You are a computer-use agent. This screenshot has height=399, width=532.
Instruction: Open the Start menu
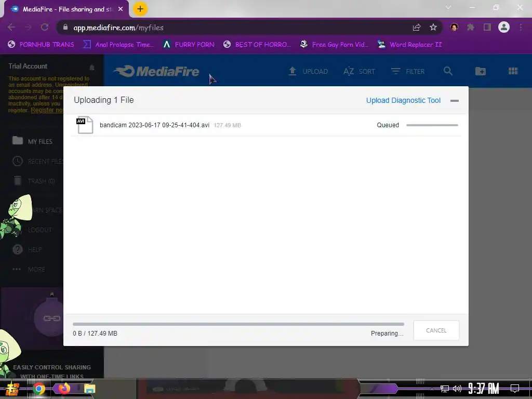click(12, 389)
